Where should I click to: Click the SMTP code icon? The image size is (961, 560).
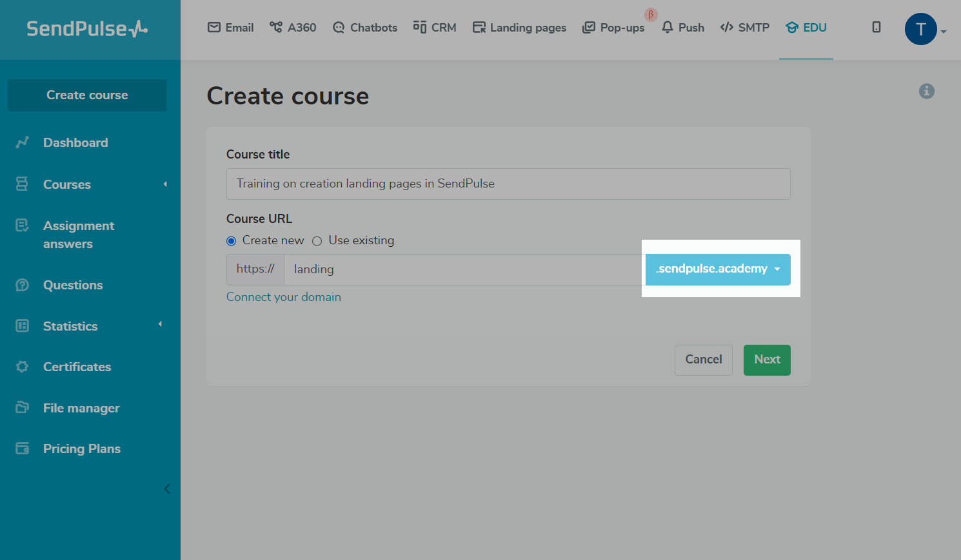pos(727,27)
